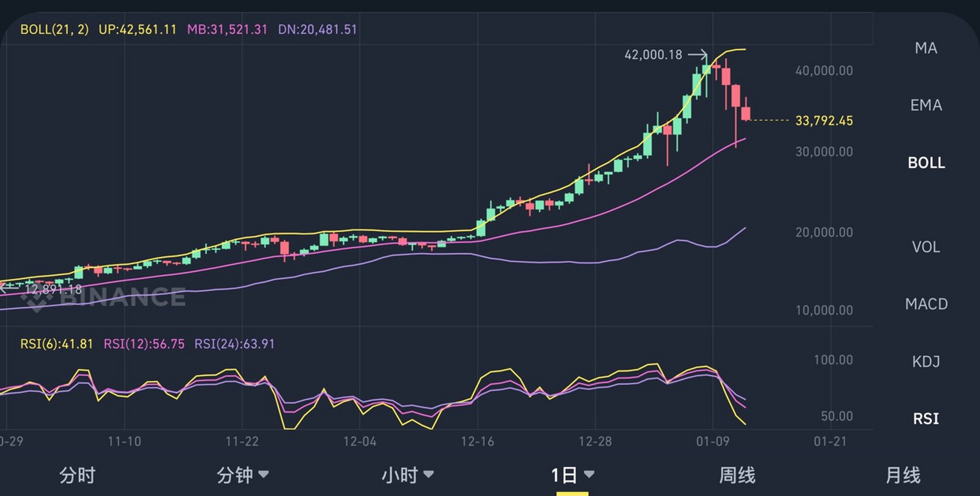Screen dimensions: 980x496
Task: Switch to the 月线 monthly chart
Action: [x=903, y=475]
